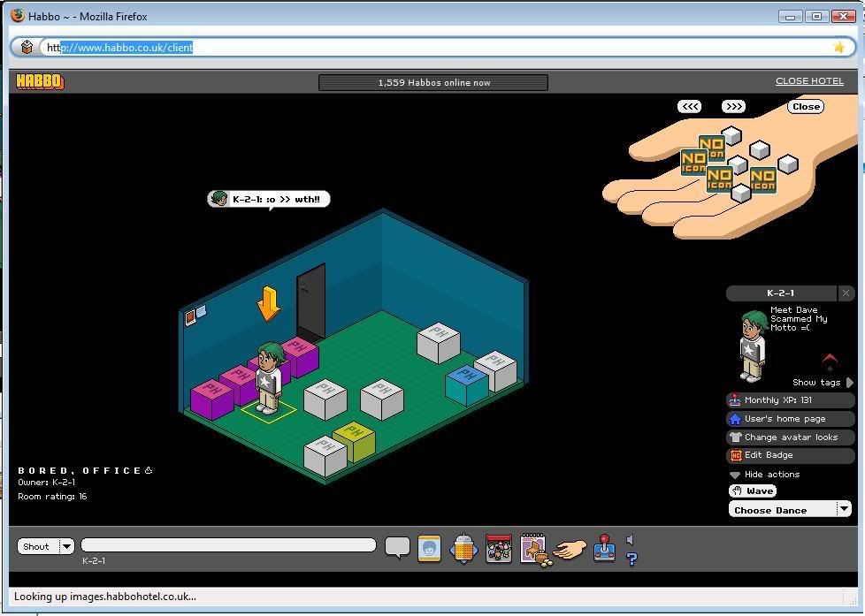The image size is (865, 616).
Task: Expand Show tags arrow
Action: 849,383
